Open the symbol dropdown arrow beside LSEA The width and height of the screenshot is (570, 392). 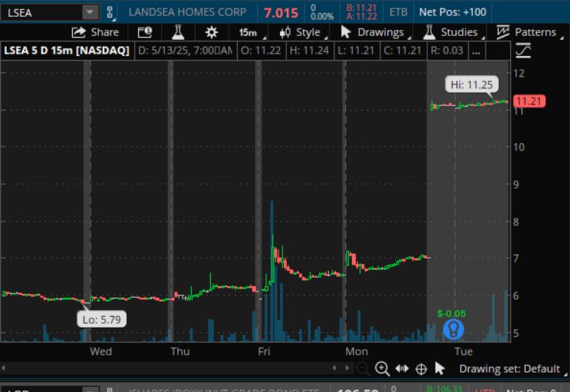coord(91,12)
